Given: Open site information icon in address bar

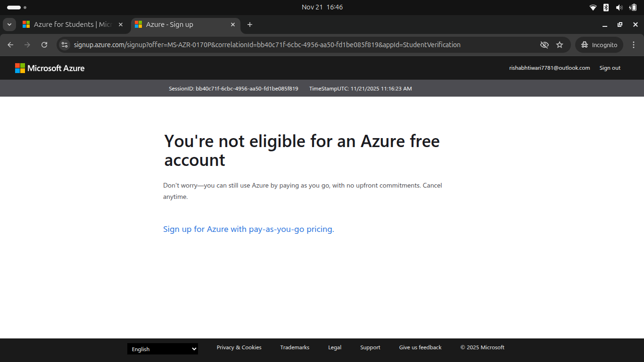Looking at the screenshot, I should point(65,45).
